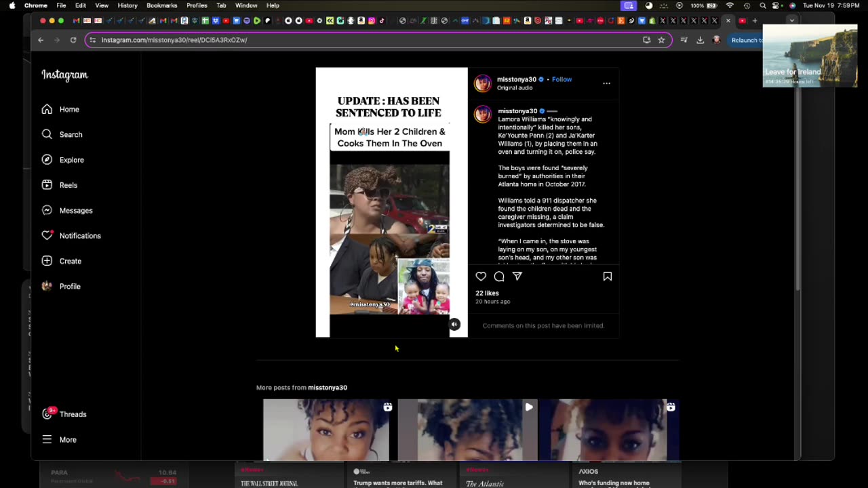Click the Leave for Ireland video thumbnail
The image size is (868, 488).
pyautogui.click(x=810, y=56)
